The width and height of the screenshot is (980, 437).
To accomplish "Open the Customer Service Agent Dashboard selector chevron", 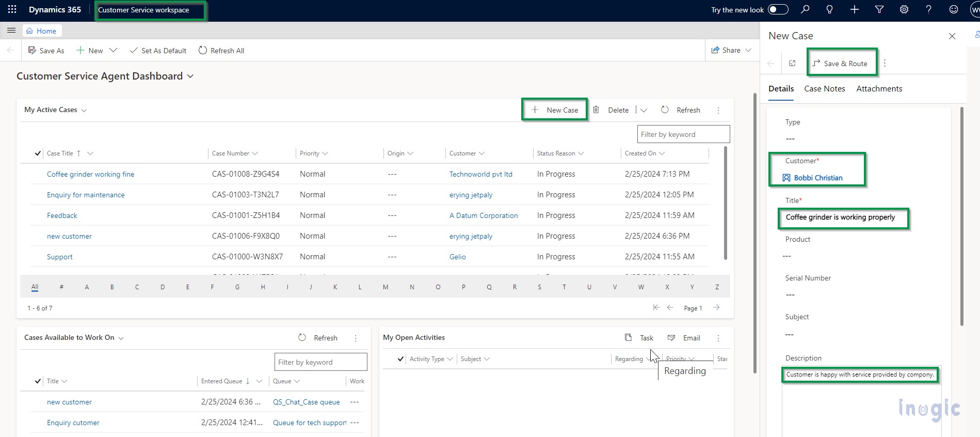I will (190, 76).
